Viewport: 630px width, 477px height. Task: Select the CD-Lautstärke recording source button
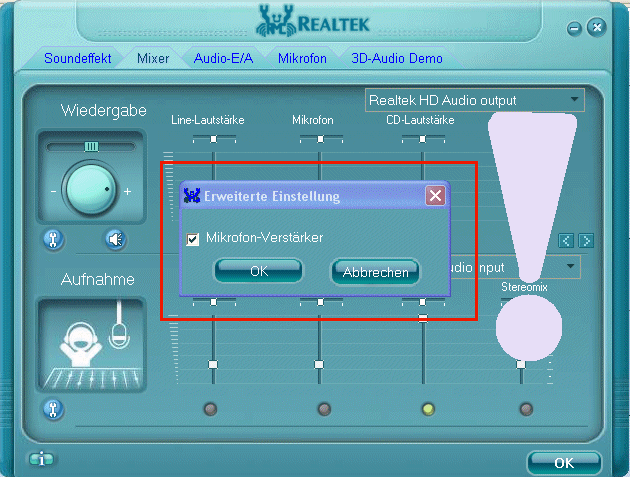[427, 408]
